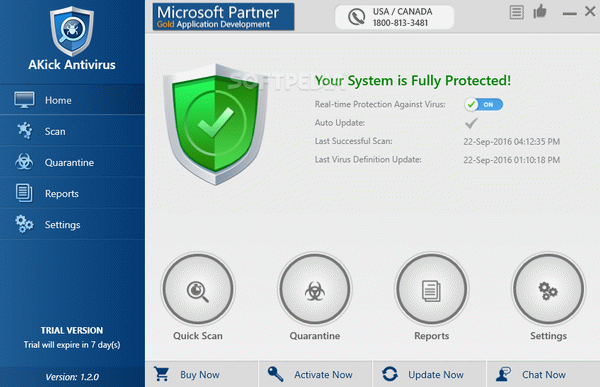Select Reports in the sidebar menu
Viewport: 600px width, 387px height.
coord(72,193)
